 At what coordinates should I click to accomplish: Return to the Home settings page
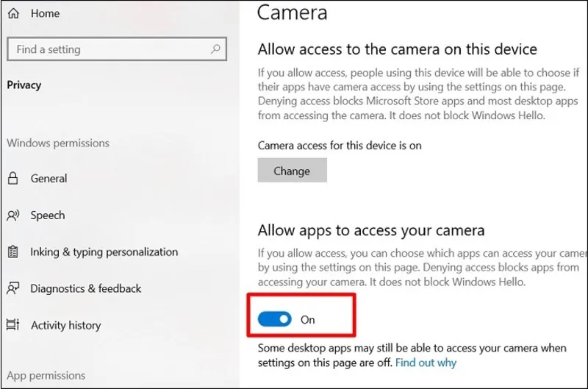click(x=45, y=13)
